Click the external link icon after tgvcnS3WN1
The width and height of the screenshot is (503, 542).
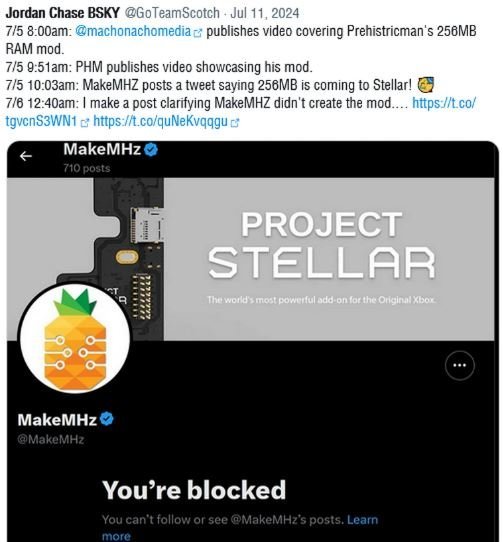click(85, 122)
